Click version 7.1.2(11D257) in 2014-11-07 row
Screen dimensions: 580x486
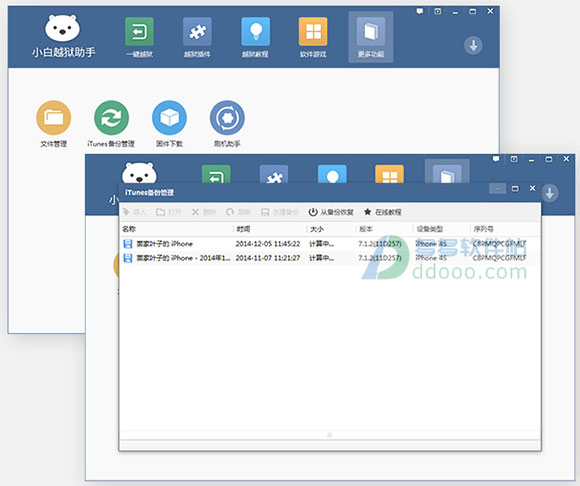click(380, 258)
